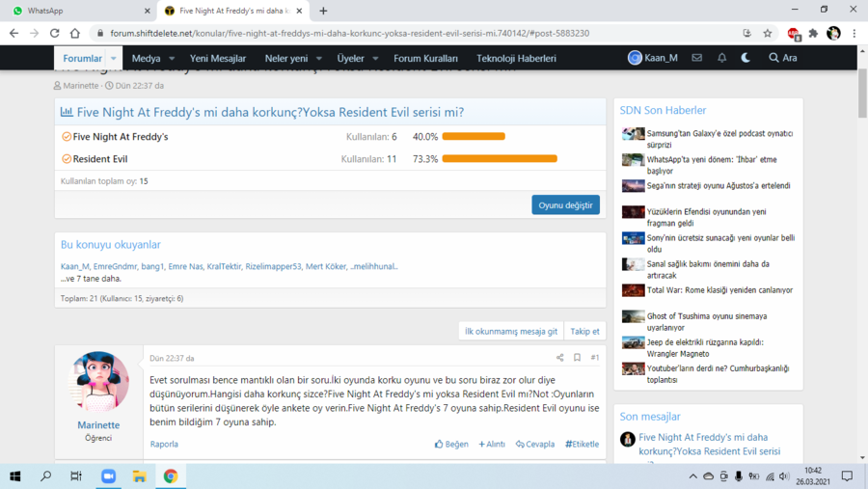The image size is (868, 489).
Task: Open a new browser tab
Action: coord(323,11)
